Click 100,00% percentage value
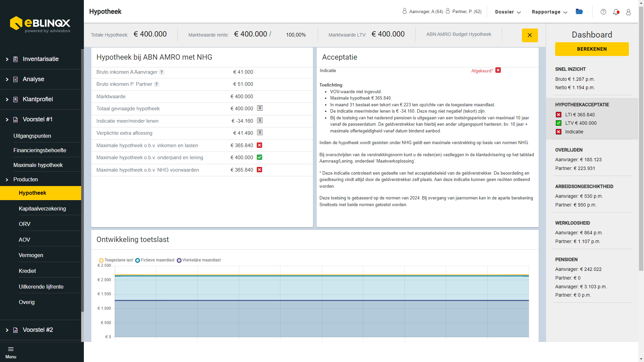 coord(296,35)
